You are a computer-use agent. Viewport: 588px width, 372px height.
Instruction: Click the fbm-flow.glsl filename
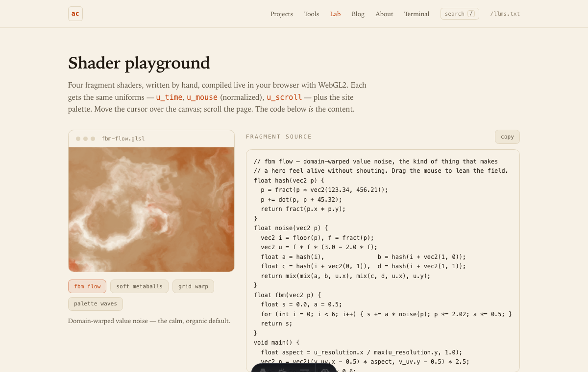(x=123, y=139)
